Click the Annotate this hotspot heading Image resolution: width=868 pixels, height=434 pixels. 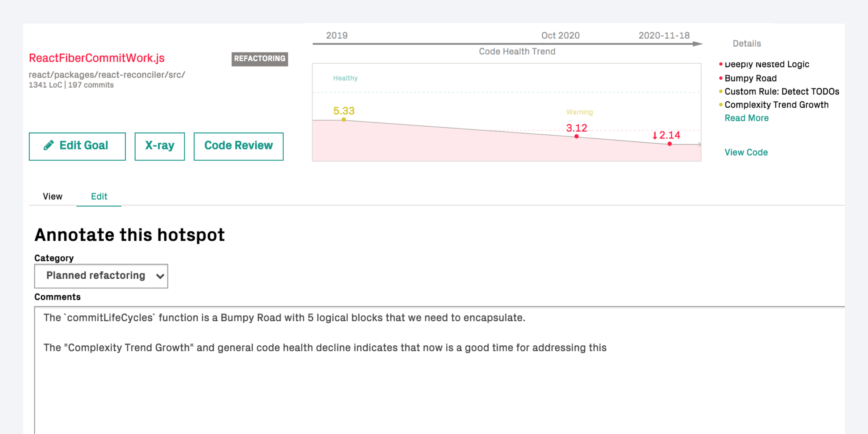130,235
